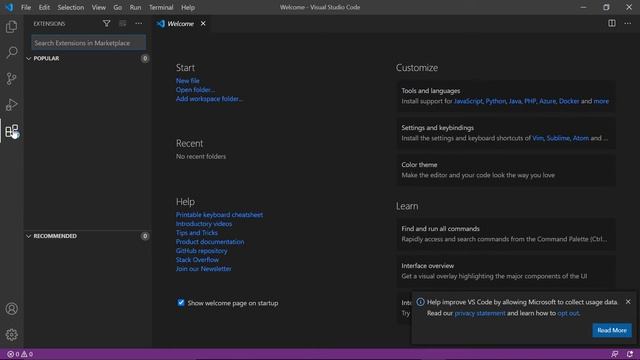
Task: Install Python support link
Action: tap(496, 101)
